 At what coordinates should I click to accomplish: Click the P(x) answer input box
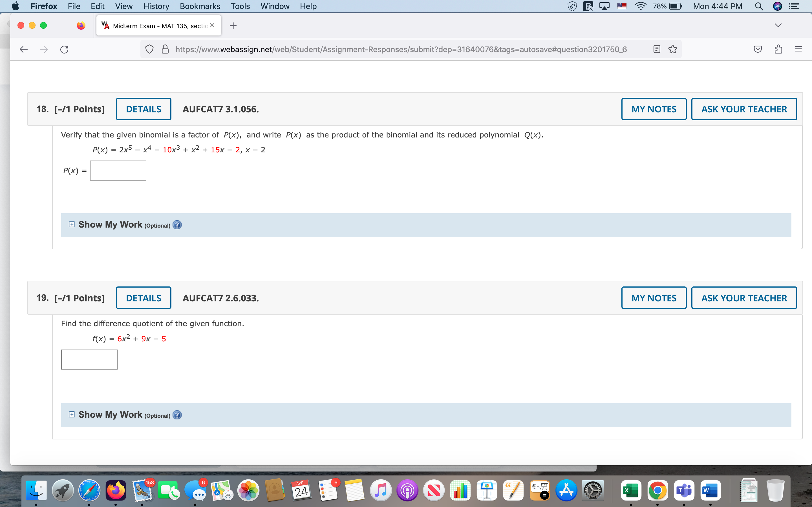click(118, 171)
